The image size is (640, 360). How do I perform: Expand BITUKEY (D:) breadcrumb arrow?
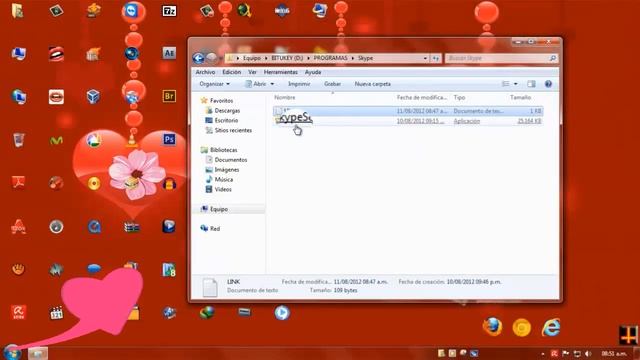click(x=308, y=58)
